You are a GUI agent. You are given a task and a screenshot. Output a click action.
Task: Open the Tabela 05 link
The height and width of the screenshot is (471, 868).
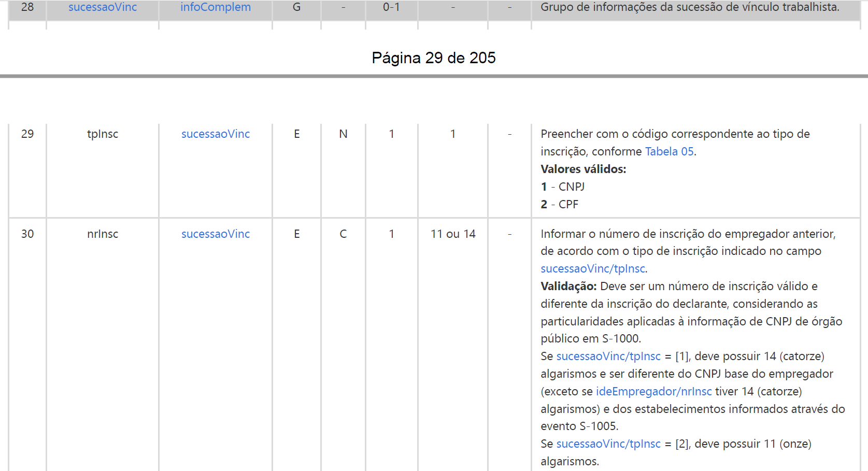click(x=669, y=151)
